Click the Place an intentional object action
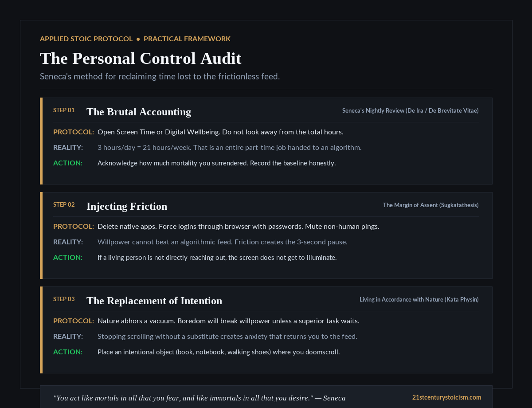 [x=219, y=352]
